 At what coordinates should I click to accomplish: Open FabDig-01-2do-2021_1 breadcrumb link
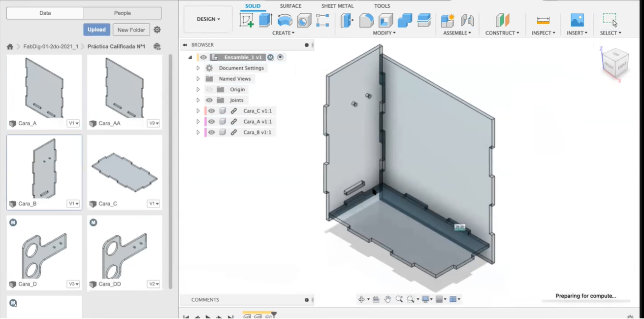tap(51, 47)
